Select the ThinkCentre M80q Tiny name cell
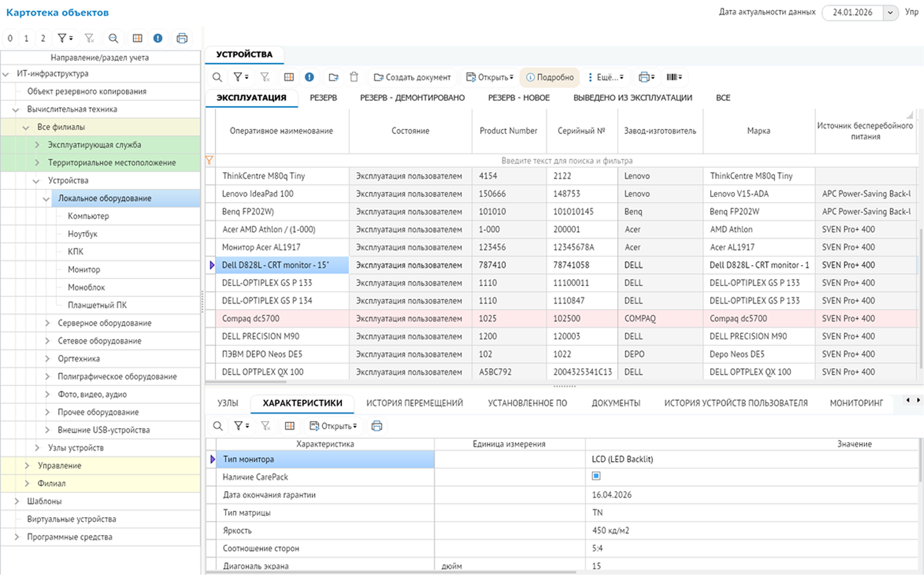The image size is (924, 575). pos(282,176)
